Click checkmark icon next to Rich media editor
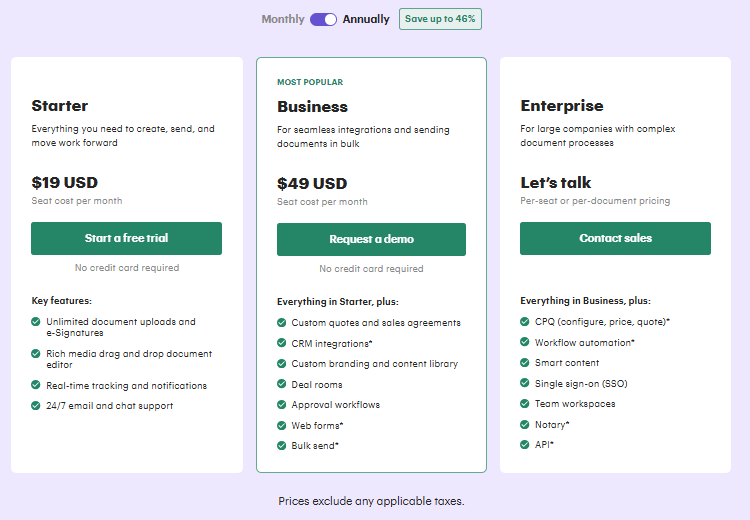This screenshot has width=750, height=520. point(36,354)
